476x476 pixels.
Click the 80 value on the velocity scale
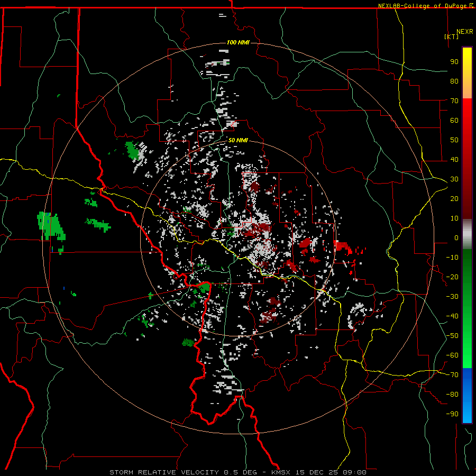tap(454, 81)
